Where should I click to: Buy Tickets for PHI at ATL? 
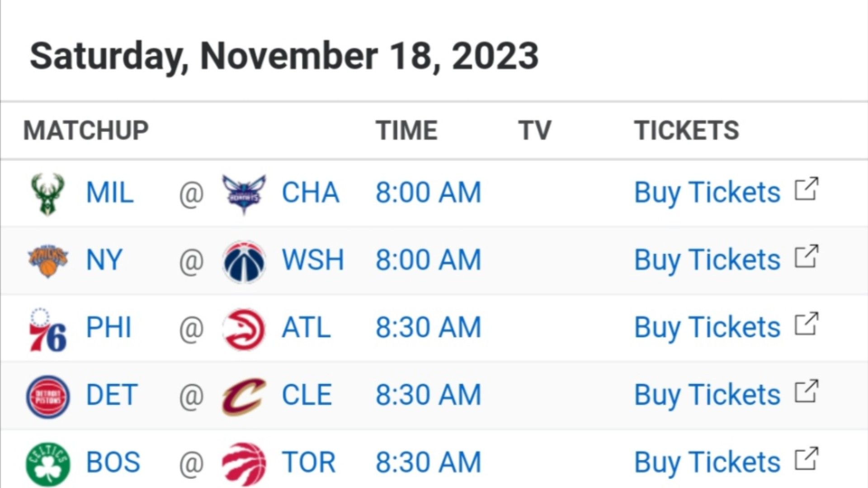(x=707, y=327)
